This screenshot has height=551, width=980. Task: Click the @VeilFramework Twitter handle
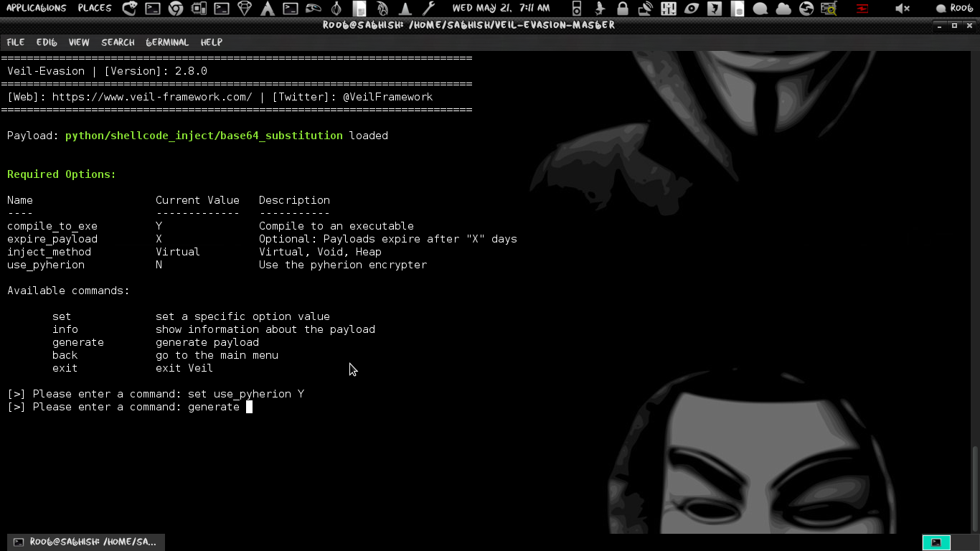click(387, 97)
